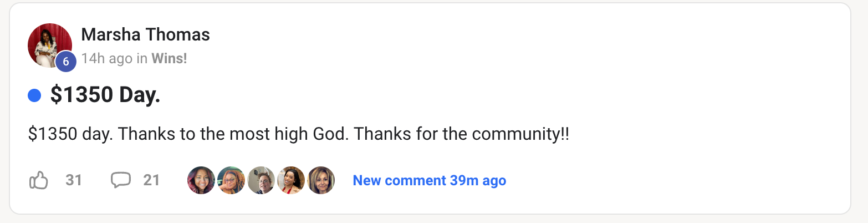Open the last commenter's avatar
The height and width of the screenshot is (223, 868).
coord(321,180)
